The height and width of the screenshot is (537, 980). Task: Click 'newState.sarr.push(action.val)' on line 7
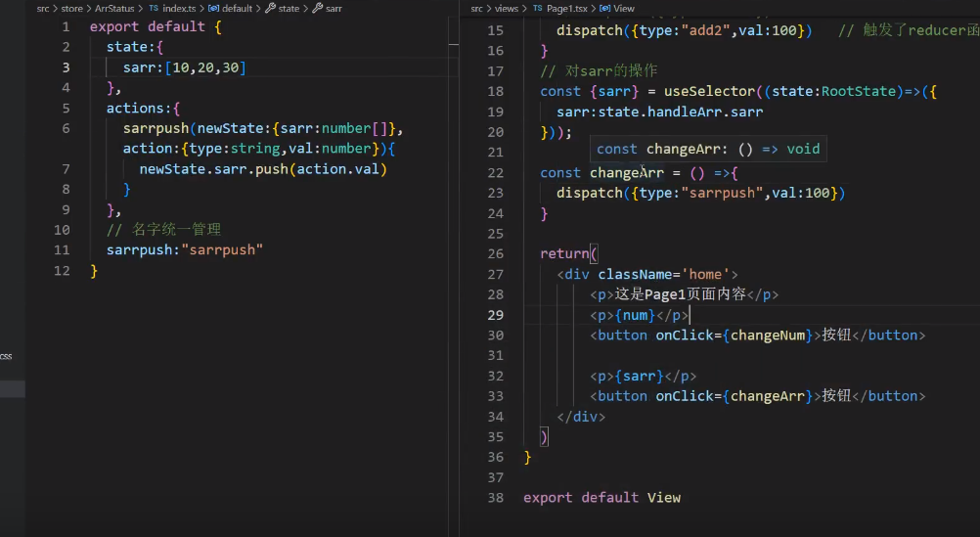(263, 169)
